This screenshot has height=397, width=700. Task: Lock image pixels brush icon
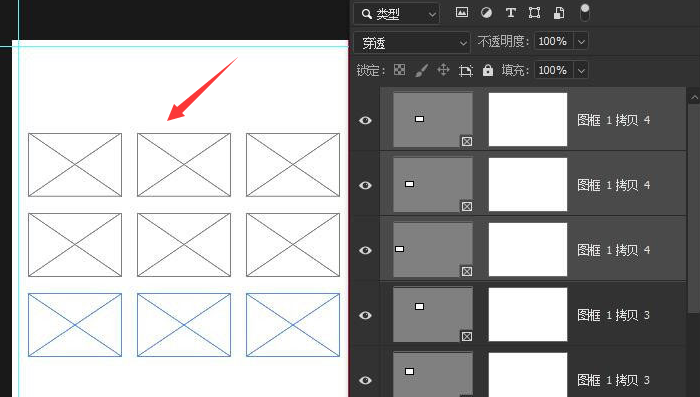[x=421, y=70]
